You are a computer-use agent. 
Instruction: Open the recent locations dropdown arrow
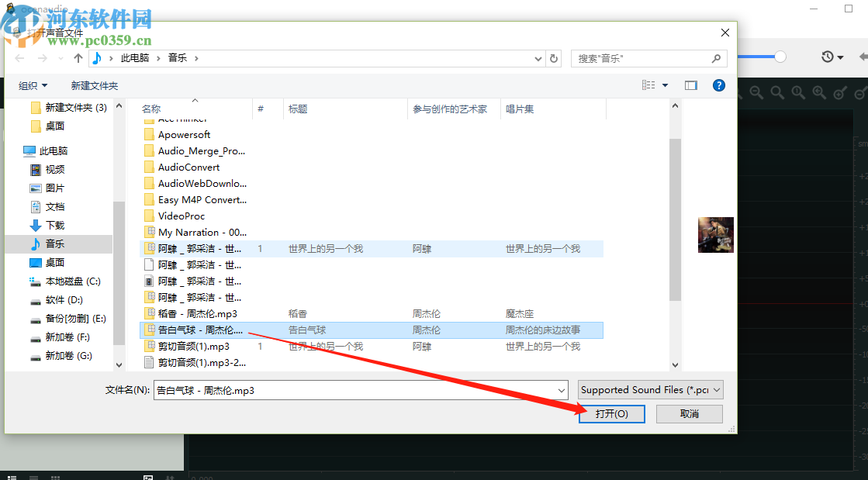pos(61,58)
